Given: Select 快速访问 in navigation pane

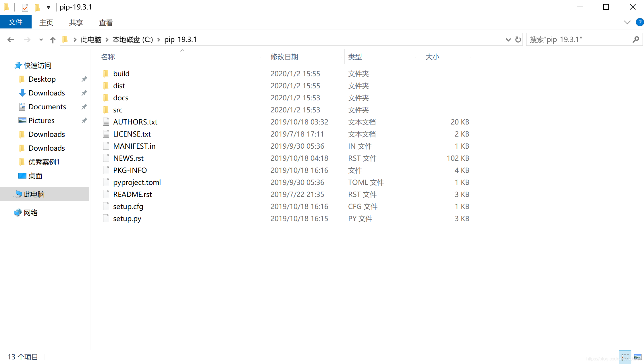Looking at the screenshot, I should 37,66.
